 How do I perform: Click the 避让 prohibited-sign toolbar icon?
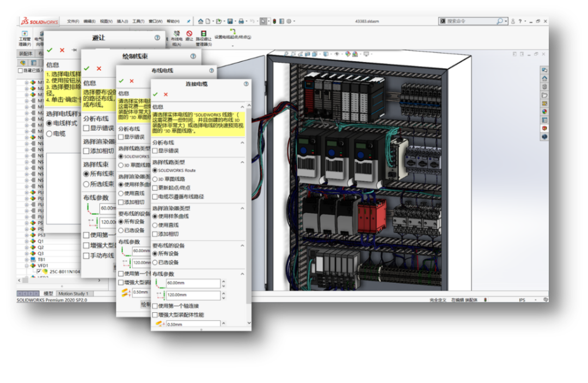[189, 36]
